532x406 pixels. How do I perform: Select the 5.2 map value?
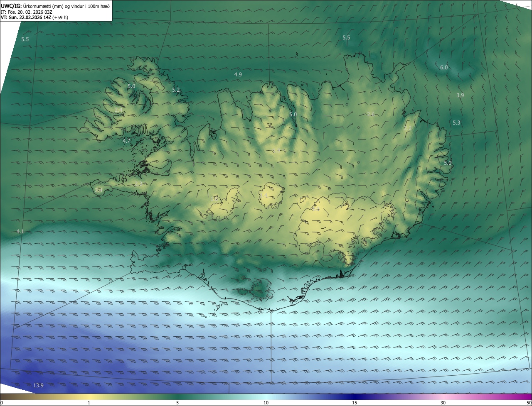click(x=176, y=90)
